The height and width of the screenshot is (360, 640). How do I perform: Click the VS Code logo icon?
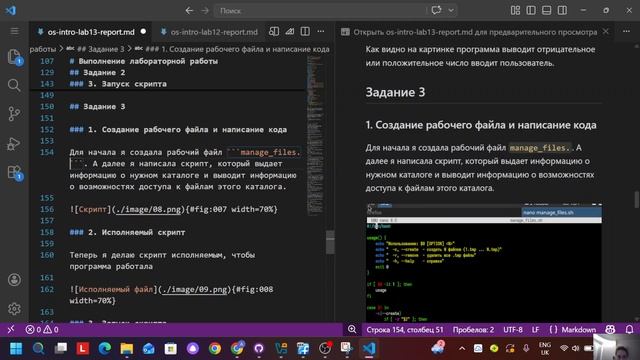tap(11, 10)
